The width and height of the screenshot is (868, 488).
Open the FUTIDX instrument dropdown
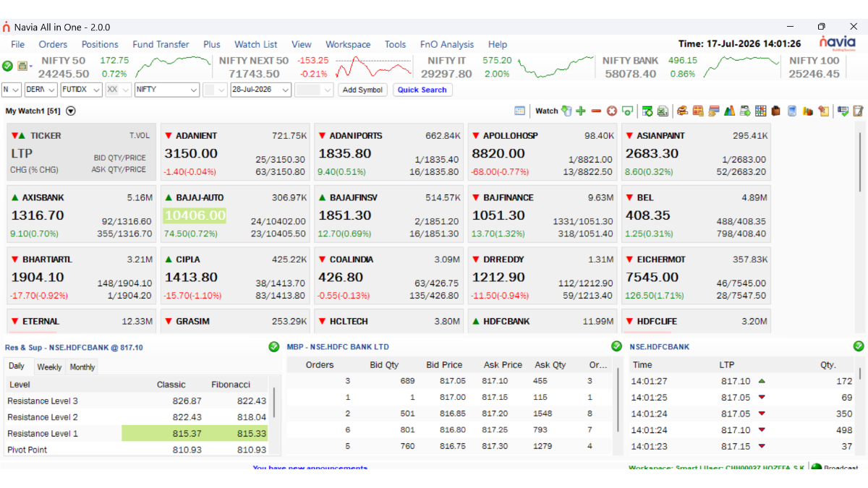point(81,90)
